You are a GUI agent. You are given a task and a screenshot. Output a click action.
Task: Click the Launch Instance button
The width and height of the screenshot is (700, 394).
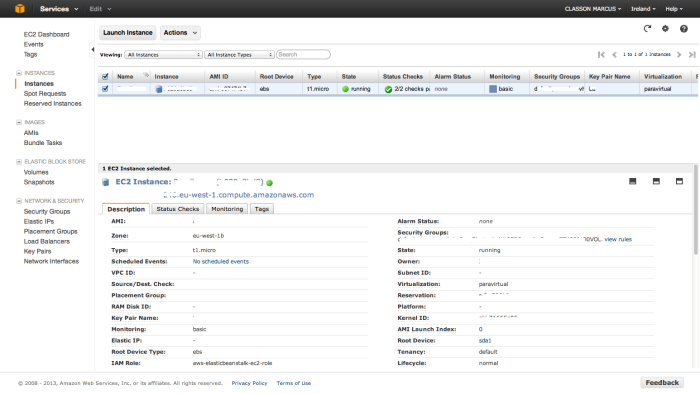pyautogui.click(x=128, y=33)
